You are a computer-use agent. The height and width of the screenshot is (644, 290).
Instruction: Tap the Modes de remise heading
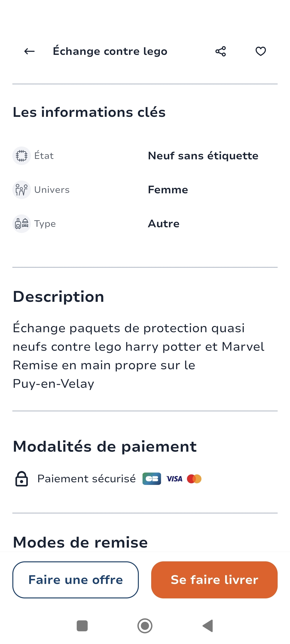pos(80,542)
